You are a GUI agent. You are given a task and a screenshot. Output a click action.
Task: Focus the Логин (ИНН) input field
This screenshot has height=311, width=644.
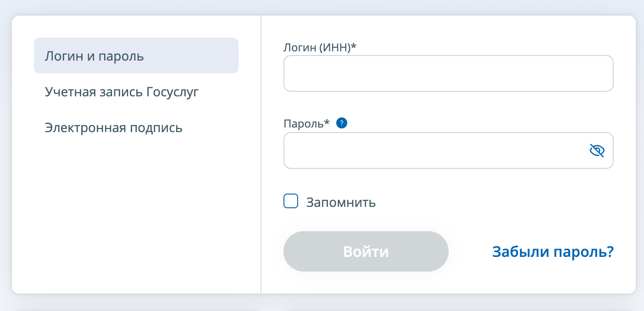448,73
